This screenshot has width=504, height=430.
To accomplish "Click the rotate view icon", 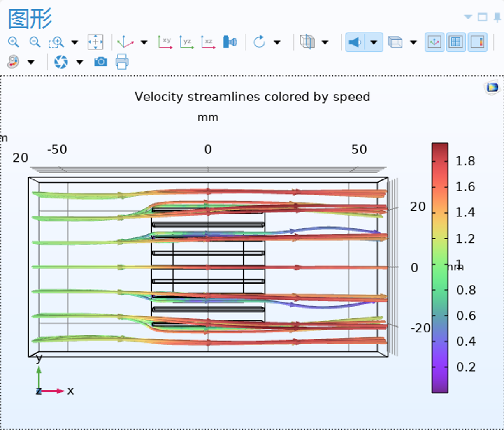I will click(x=259, y=42).
